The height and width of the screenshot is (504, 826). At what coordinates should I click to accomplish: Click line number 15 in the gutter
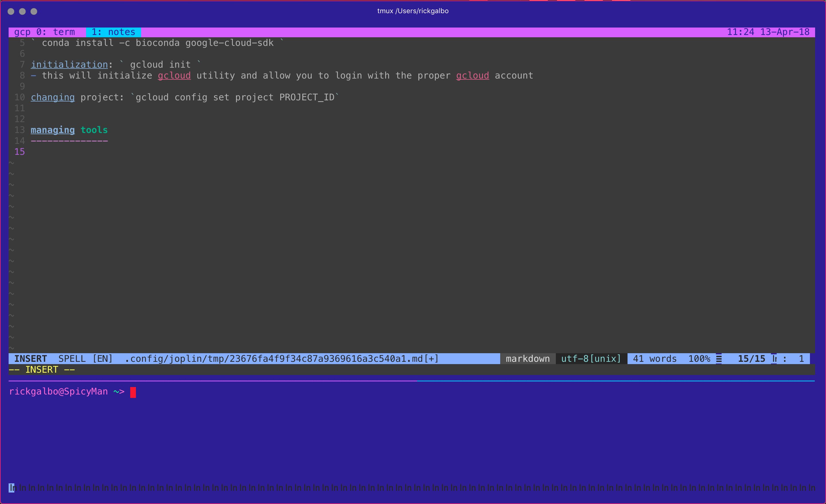20,151
